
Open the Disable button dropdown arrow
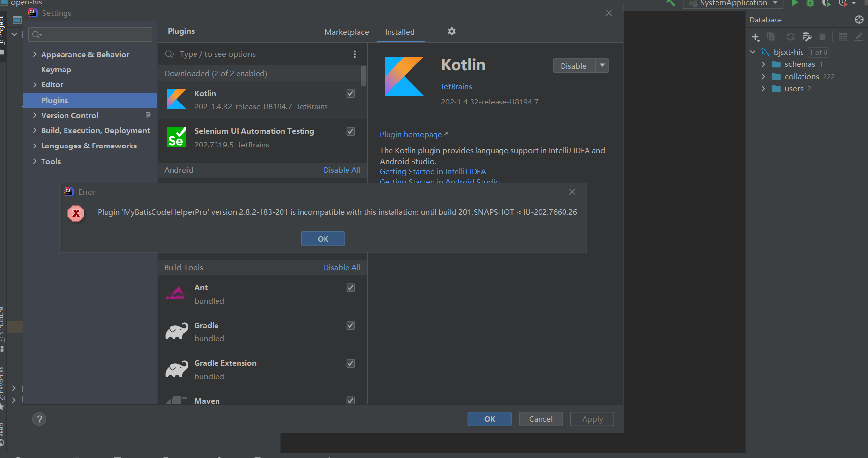[x=602, y=65]
